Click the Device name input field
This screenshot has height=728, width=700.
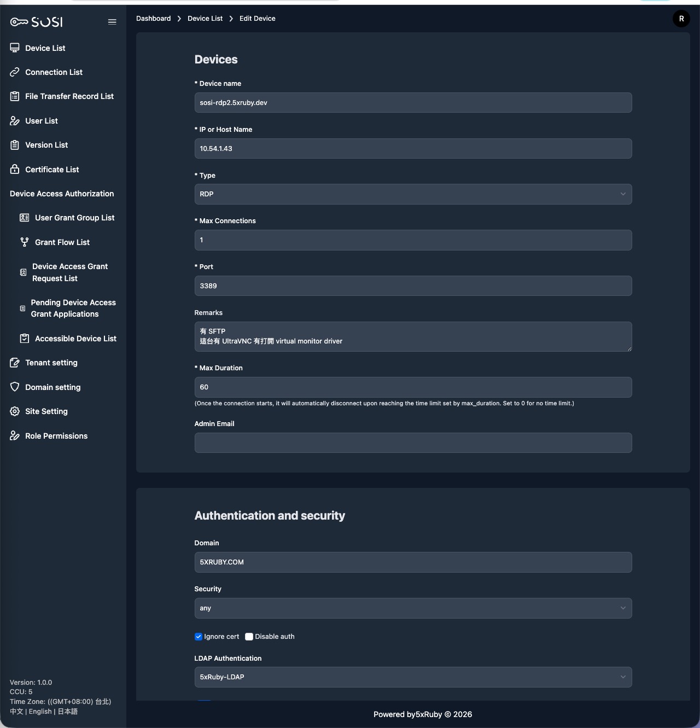(413, 103)
